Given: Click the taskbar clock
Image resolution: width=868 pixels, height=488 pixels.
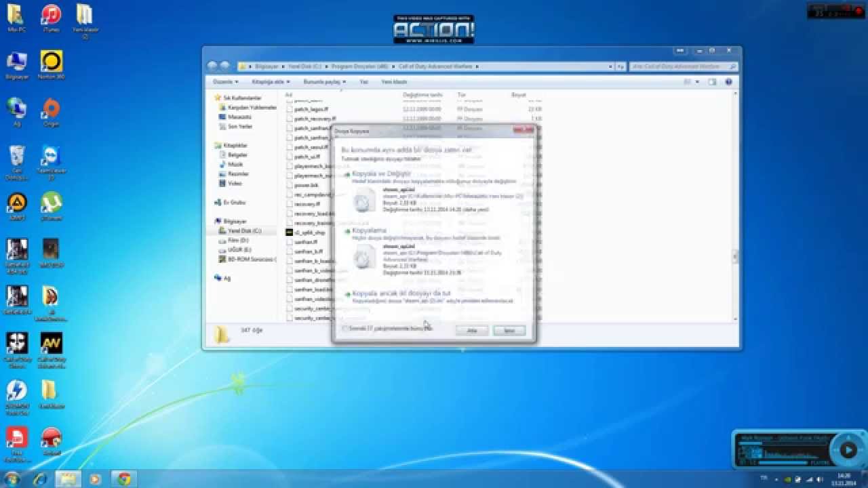Looking at the screenshot, I should pos(844,479).
